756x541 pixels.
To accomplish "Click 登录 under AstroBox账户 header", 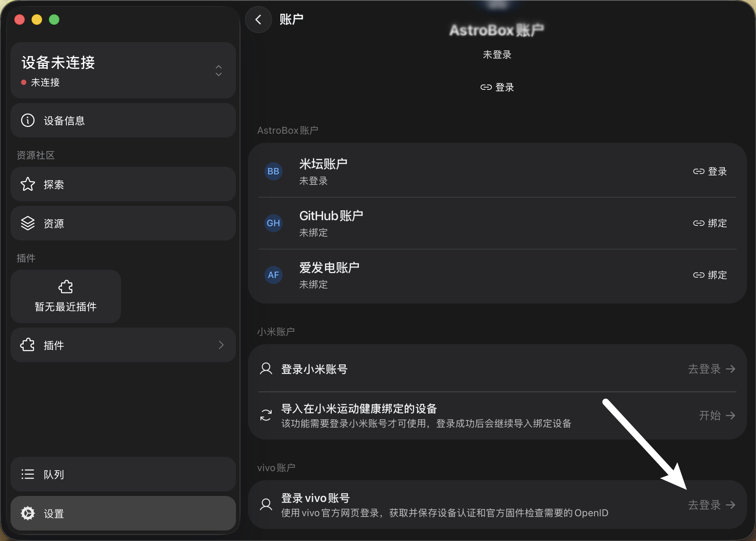I will [x=497, y=87].
